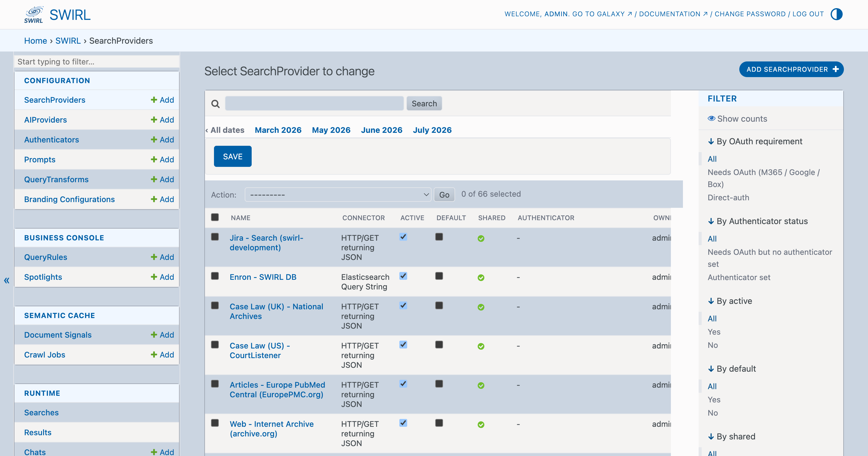Collapse the By Authenticator status filter

pyautogui.click(x=757, y=221)
